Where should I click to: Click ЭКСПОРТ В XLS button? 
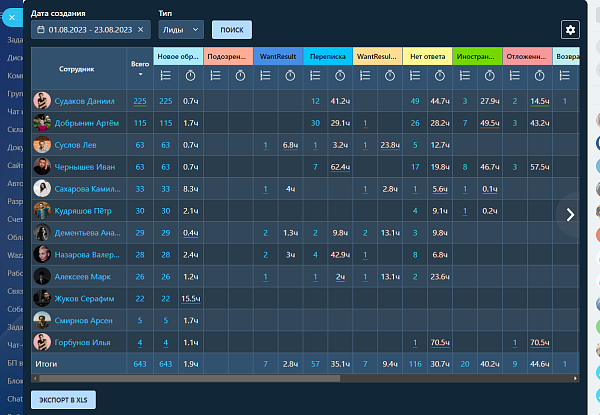click(x=71, y=399)
